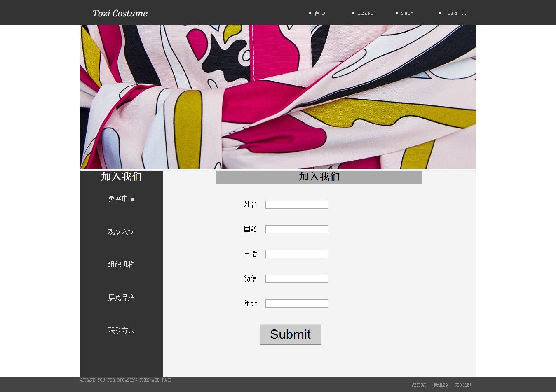Viewport: 556px width, 392px height.
Task: Click the gray 加入我们 form title
Action: coord(319,177)
